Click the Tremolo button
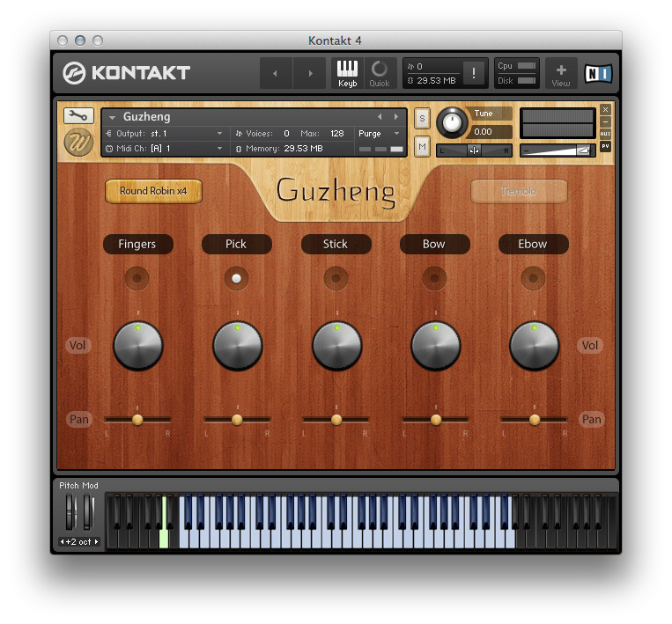The width and height of the screenshot is (672, 624). click(519, 191)
